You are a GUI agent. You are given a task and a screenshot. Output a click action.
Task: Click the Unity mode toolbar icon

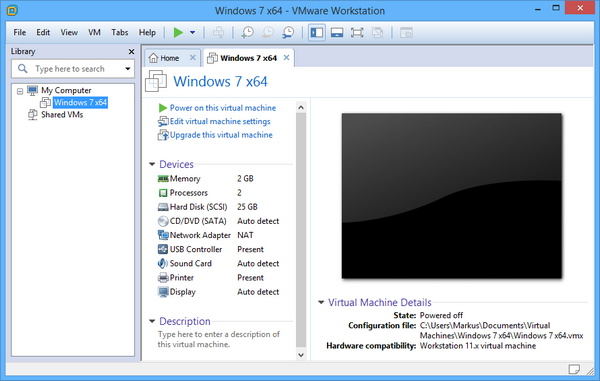pyautogui.click(x=377, y=33)
